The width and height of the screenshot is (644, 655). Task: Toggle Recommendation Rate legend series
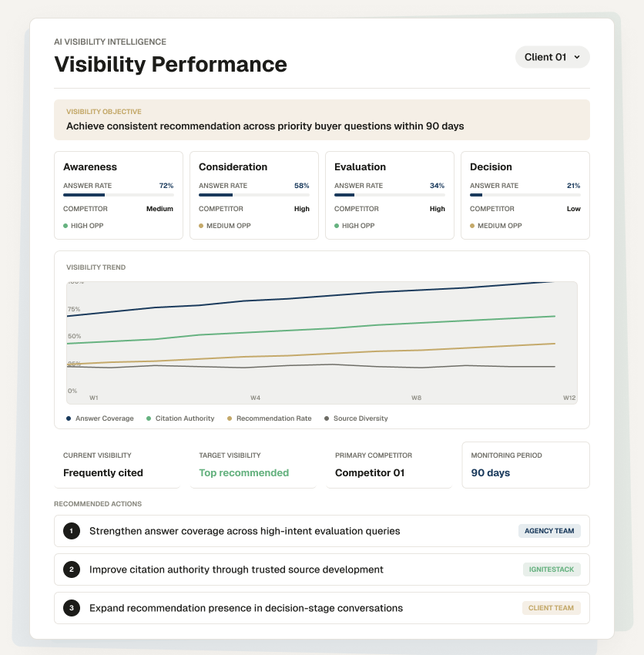coord(270,418)
